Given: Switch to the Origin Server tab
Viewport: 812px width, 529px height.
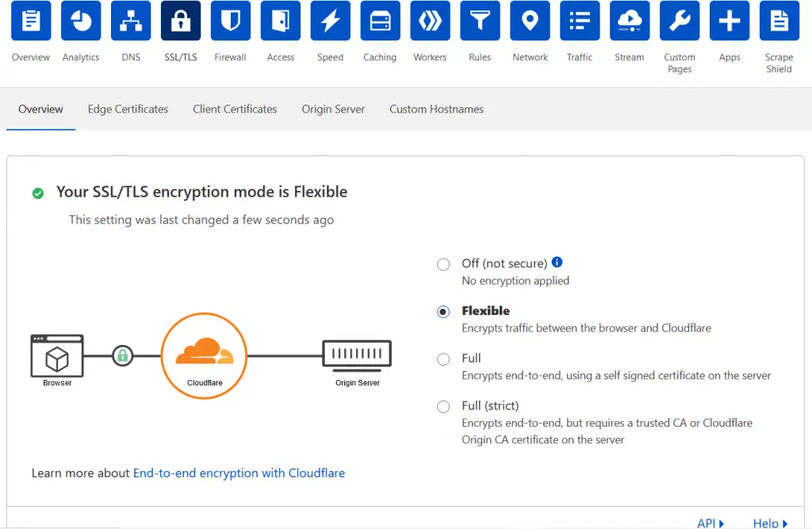Looking at the screenshot, I should coord(333,109).
